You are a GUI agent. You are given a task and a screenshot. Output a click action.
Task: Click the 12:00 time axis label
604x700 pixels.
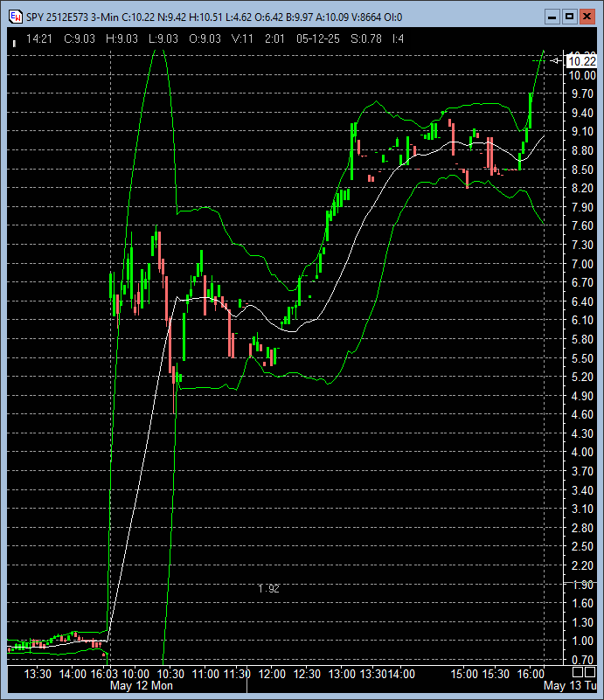(272, 674)
